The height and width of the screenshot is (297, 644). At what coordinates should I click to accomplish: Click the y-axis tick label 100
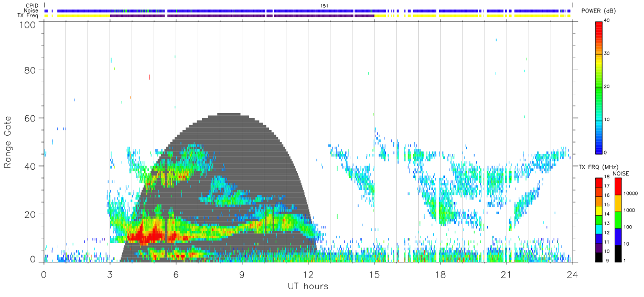pyautogui.click(x=27, y=24)
